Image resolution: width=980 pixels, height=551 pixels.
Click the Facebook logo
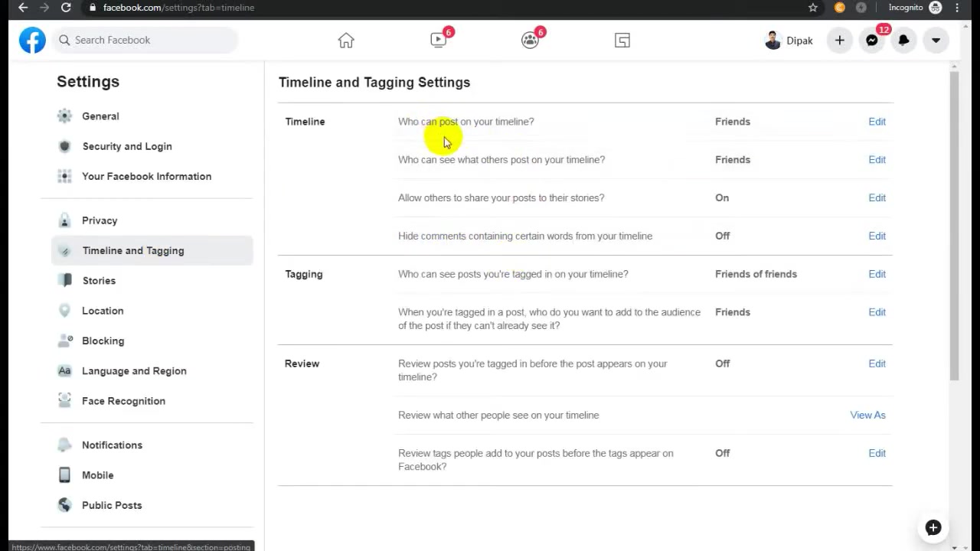pyautogui.click(x=32, y=40)
